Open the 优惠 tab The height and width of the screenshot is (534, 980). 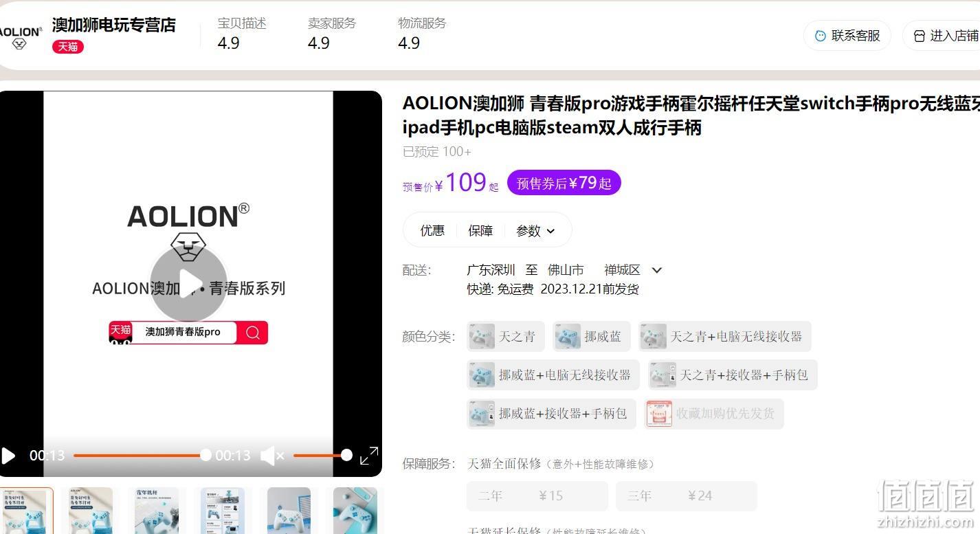pyautogui.click(x=432, y=230)
